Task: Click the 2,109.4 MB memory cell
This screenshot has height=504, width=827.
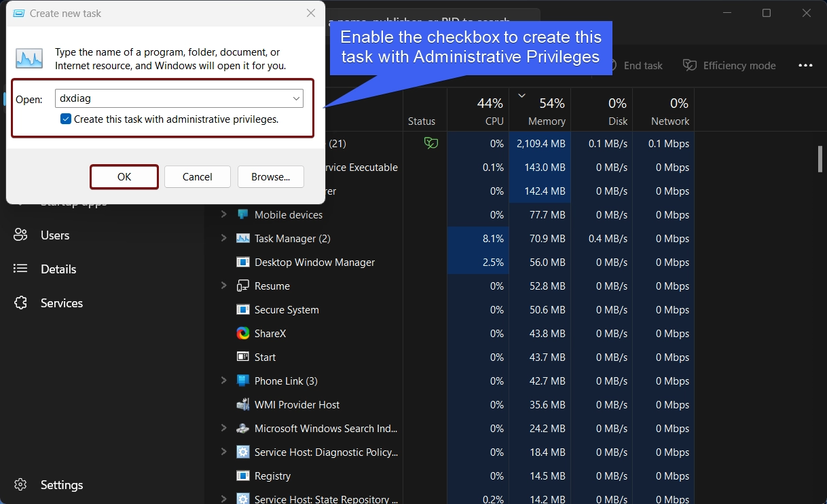Action: (540, 144)
